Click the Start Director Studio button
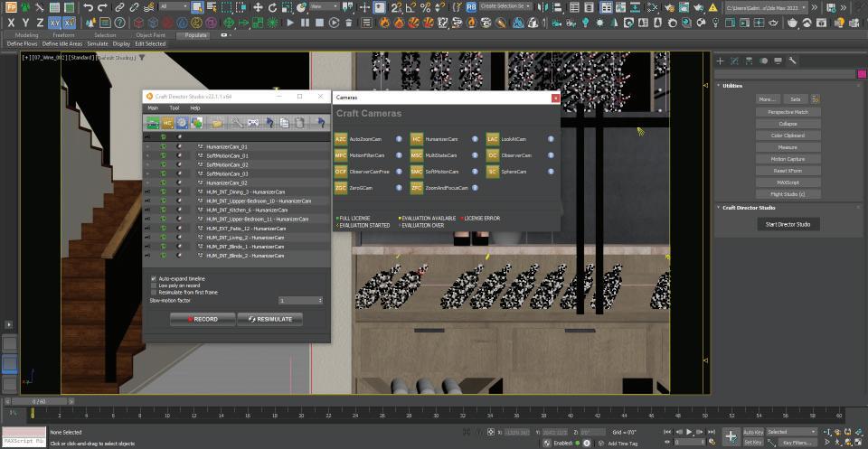The image size is (868, 449). click(x=788, y=224)
